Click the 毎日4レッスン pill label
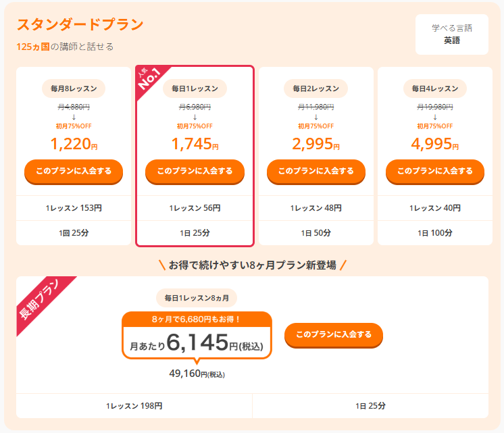The image size is (504, 433). (435, 88)
